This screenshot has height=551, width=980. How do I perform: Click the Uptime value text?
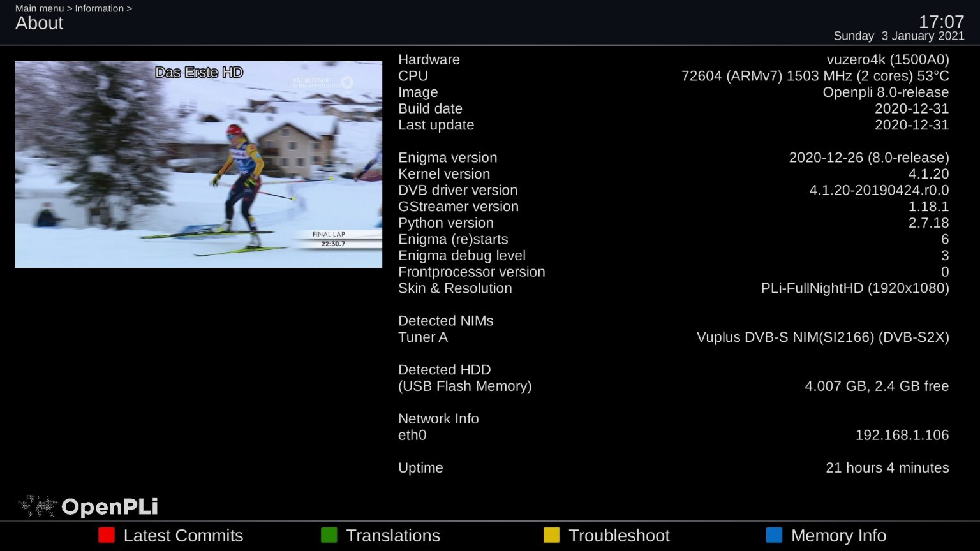coord(887,467)
